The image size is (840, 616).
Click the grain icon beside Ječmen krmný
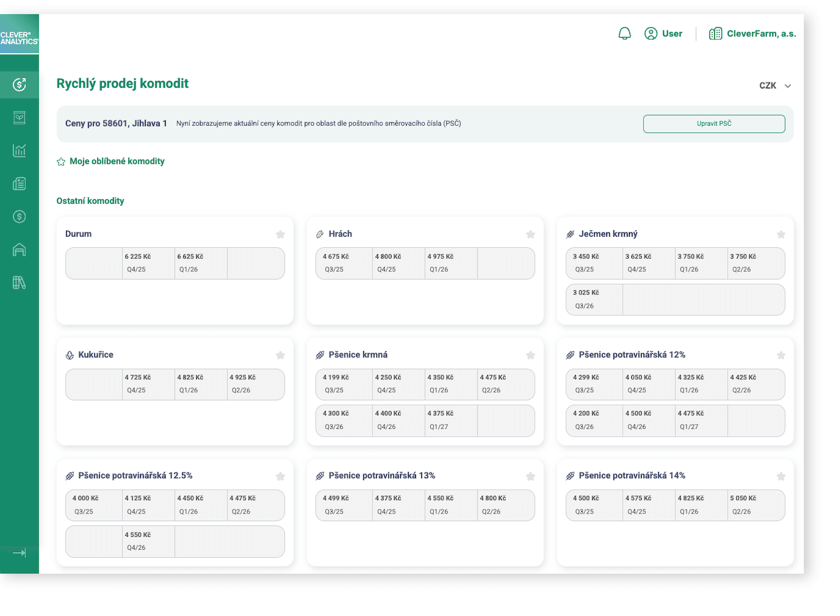click(570, 234)
